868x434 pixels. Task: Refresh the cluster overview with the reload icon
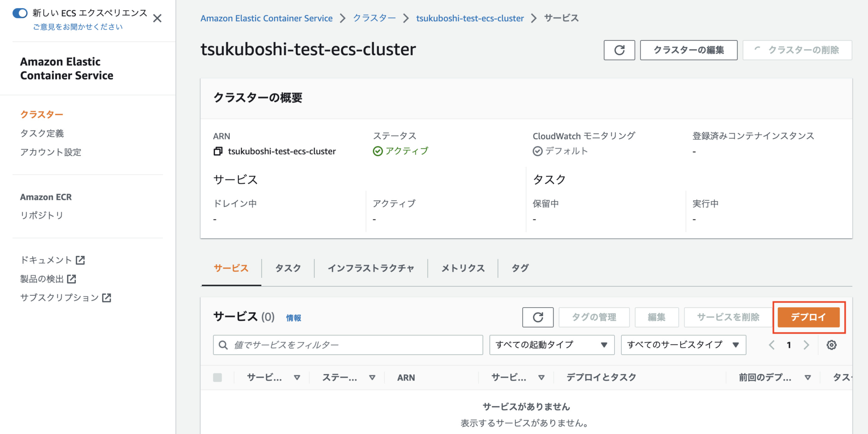pos(619,50)
